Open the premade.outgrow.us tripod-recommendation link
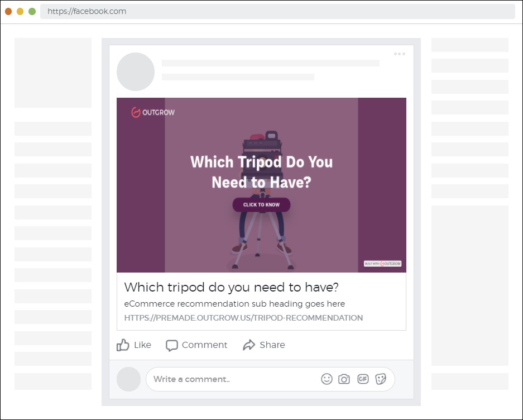 [x=243, y=318]
